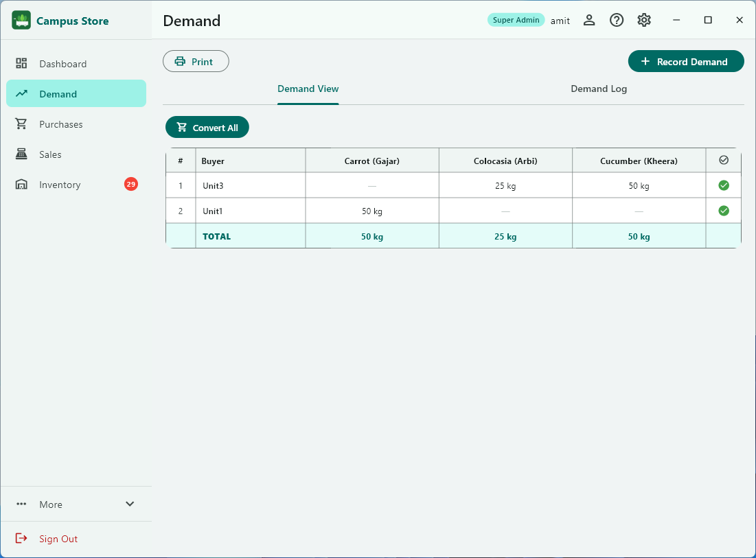
Task: Click the Super Admin role badge
Action: point(516,20)
